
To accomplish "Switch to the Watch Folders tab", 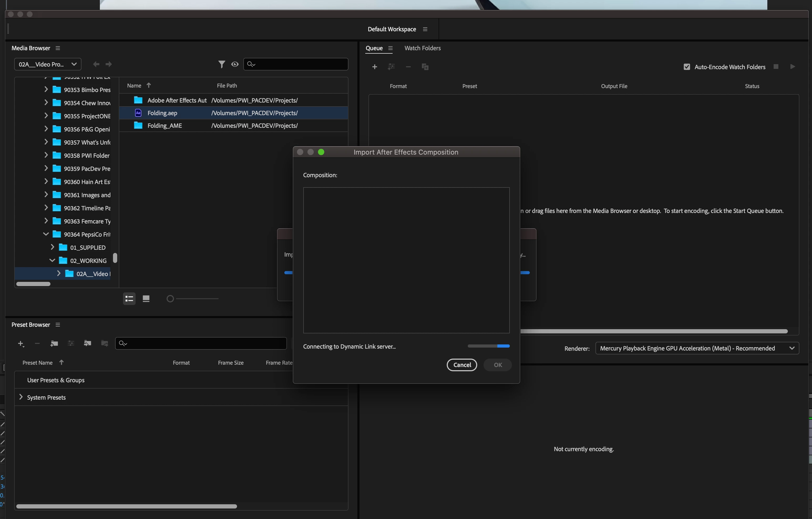I will (x=422, y=48).
